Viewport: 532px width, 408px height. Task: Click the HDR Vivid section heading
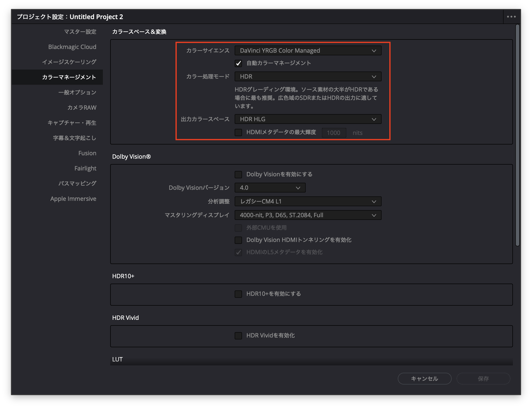(125, 318)
